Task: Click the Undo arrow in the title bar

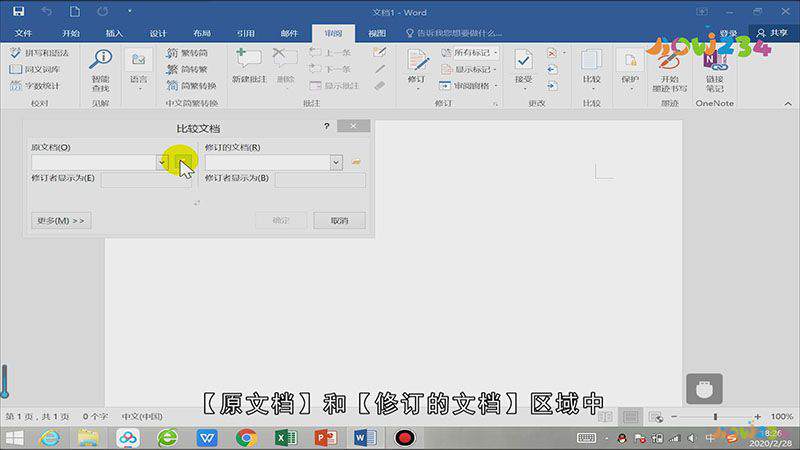Action: [46, 11]
